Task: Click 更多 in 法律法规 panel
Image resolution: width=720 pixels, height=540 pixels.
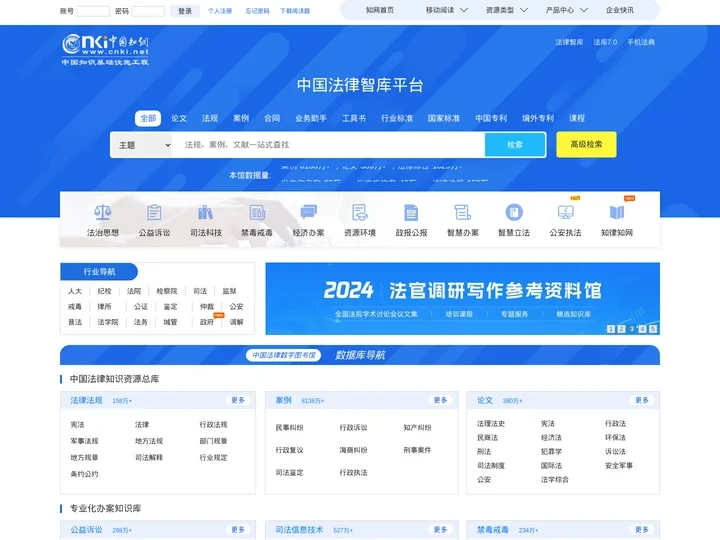Action: [238, 400]
